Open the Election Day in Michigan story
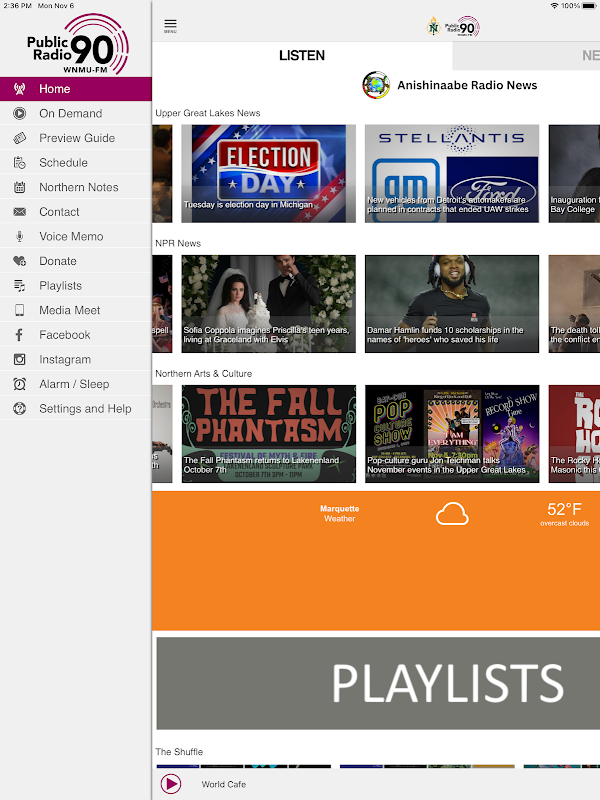This screenshot has height=800, width=600. click(268, 173)
